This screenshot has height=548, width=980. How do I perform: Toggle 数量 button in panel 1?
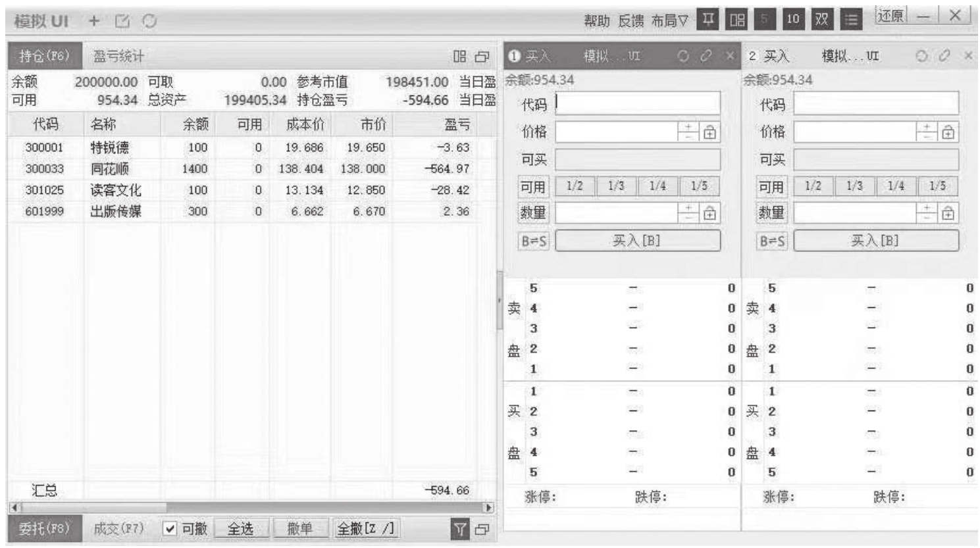point(533,212)
